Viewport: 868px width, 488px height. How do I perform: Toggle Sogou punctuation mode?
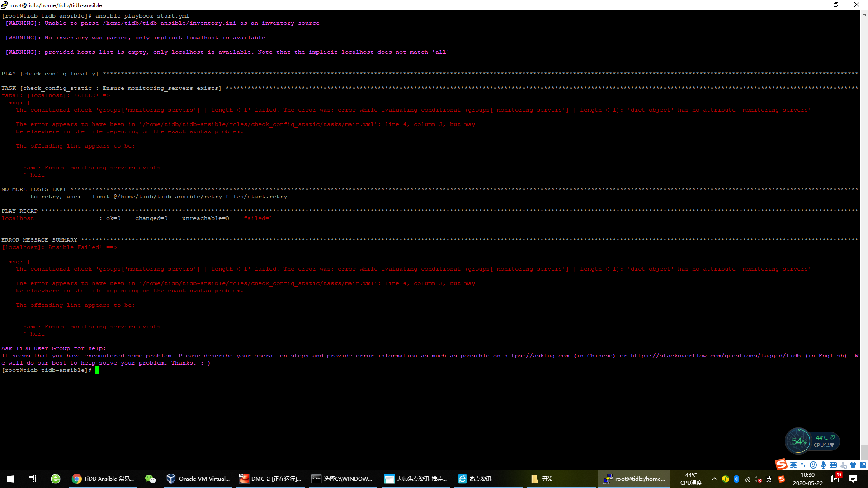point(803,465)
